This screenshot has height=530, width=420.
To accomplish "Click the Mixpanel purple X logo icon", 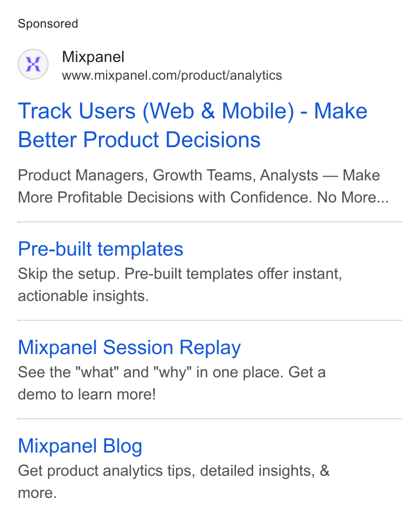I will coord(33,64).
